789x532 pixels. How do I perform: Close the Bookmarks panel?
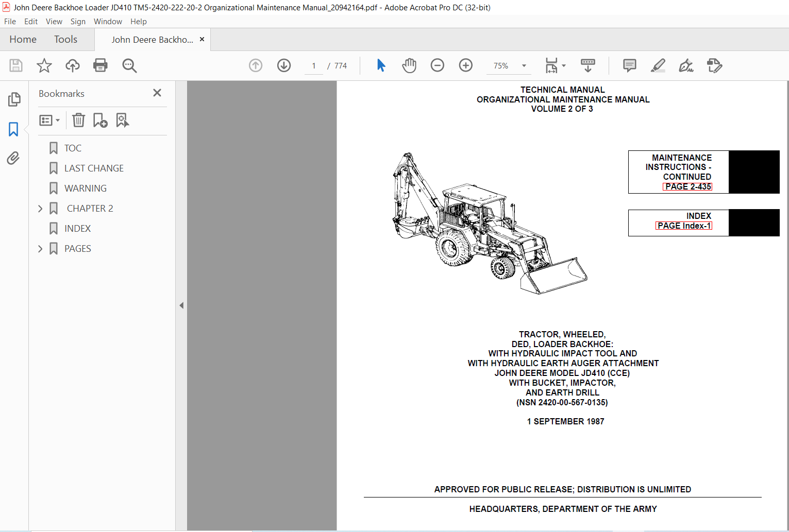[x=157, y=93]
